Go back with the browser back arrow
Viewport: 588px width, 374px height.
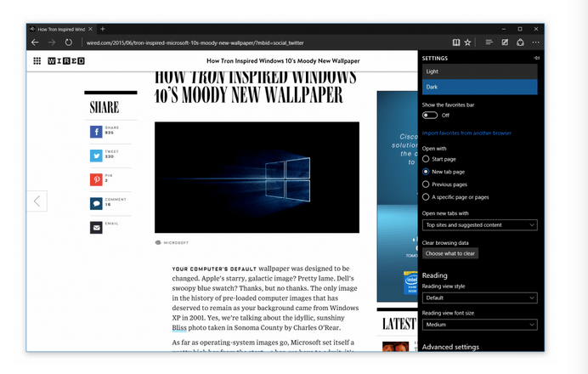click(35, 42)
